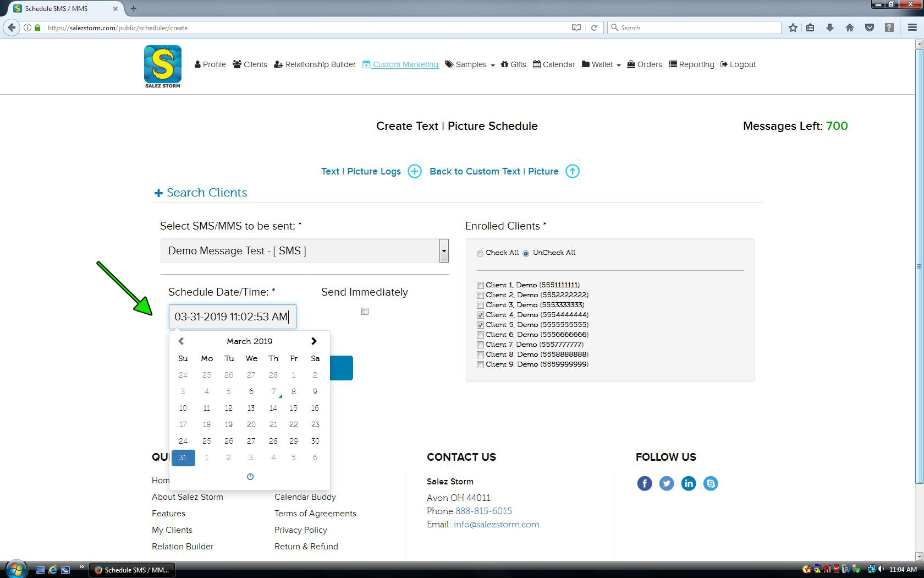The width and height of the screenshot is (924, 578).
Task: Click the Facebook follow icon
Action: click(644, 483)
